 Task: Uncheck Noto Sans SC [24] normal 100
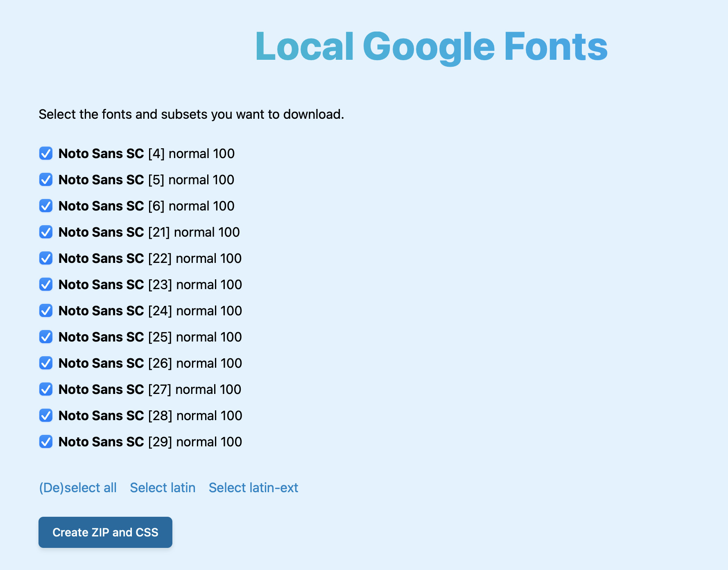(x=45, y=311)
